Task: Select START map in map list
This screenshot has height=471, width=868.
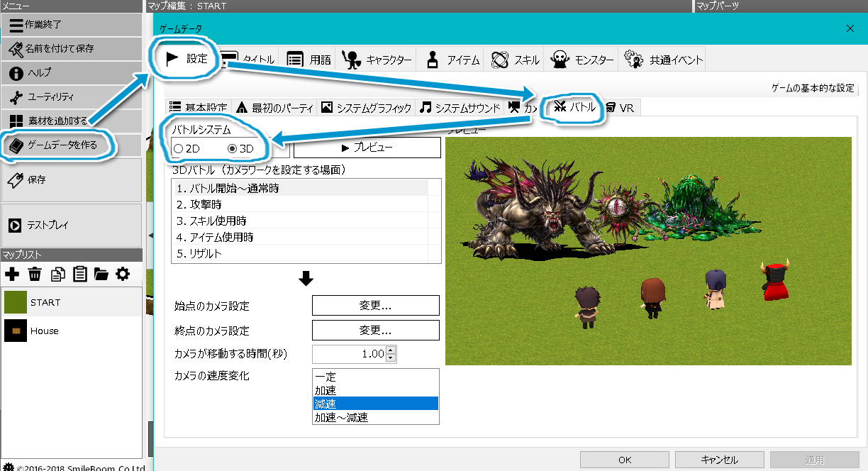Action: pos(72,302)
